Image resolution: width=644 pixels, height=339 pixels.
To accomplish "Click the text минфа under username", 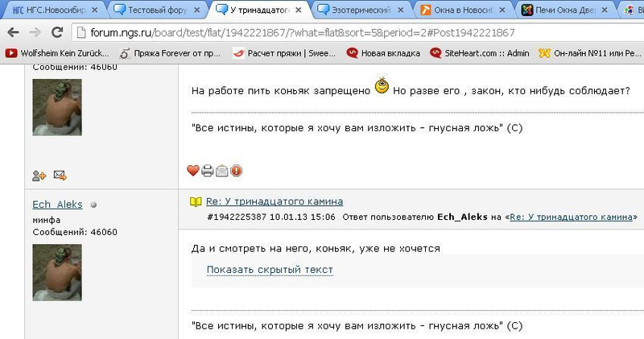I will 47,220.
